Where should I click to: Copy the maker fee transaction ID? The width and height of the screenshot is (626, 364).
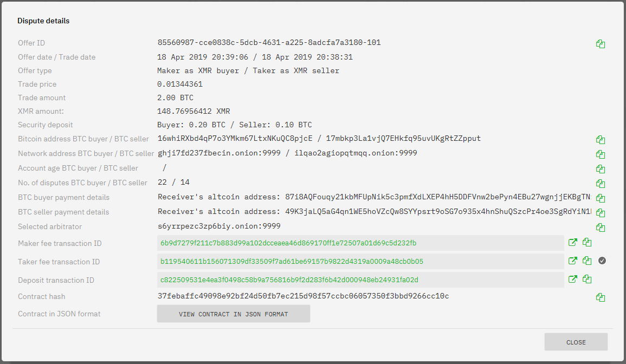point(587,242)
